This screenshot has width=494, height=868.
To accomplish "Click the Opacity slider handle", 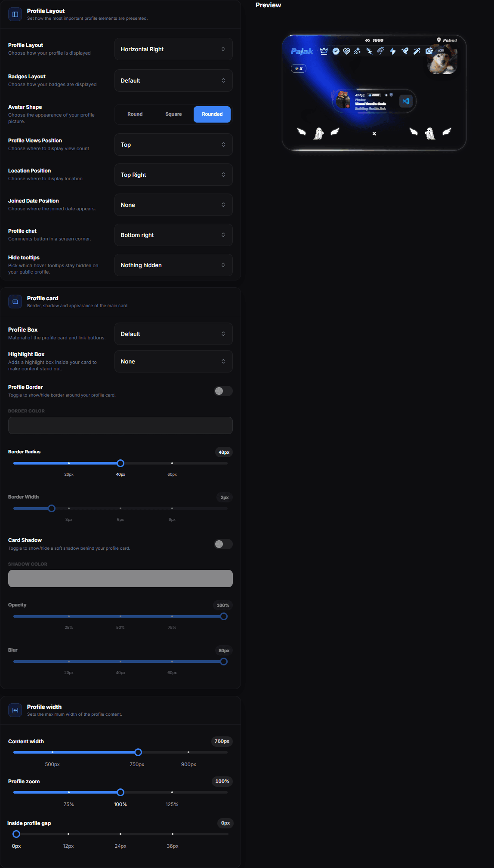I will 224,616.
